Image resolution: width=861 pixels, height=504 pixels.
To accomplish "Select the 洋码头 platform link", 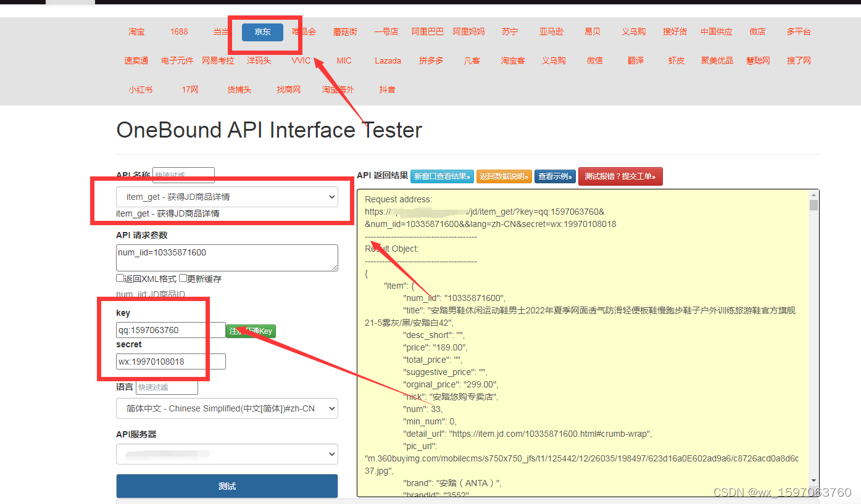I will [x=259, y=60].
